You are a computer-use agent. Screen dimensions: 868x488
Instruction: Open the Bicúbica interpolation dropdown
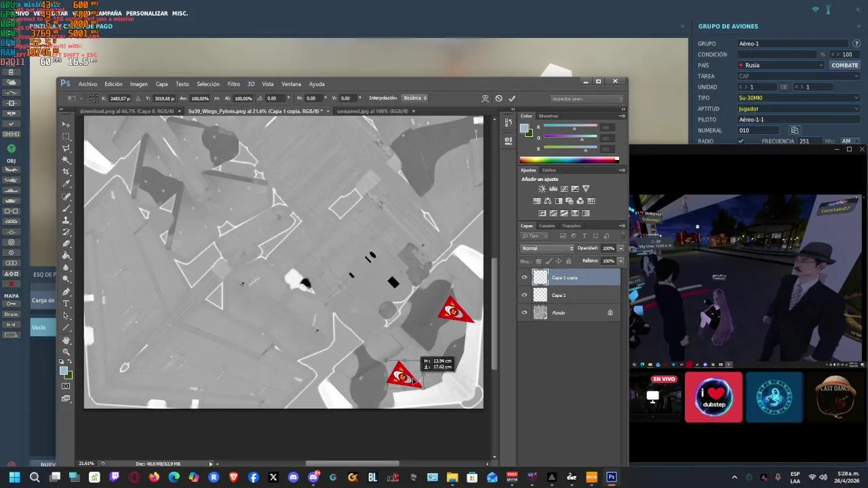(x=415, y=98)
